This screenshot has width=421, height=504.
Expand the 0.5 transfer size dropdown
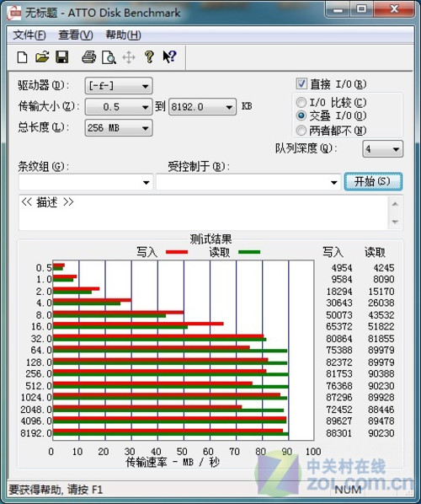119,107
